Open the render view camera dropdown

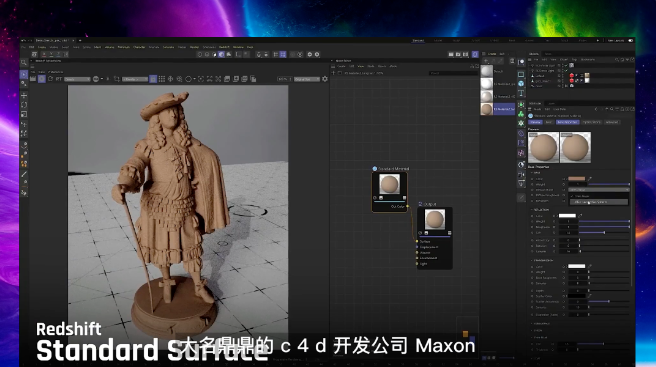click(135, 79)
